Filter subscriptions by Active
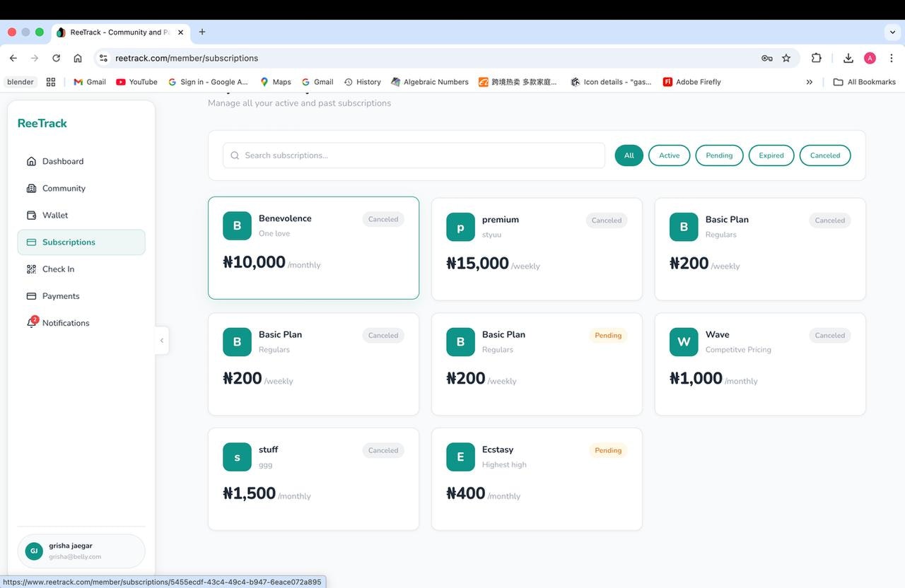 click(669, 155)
